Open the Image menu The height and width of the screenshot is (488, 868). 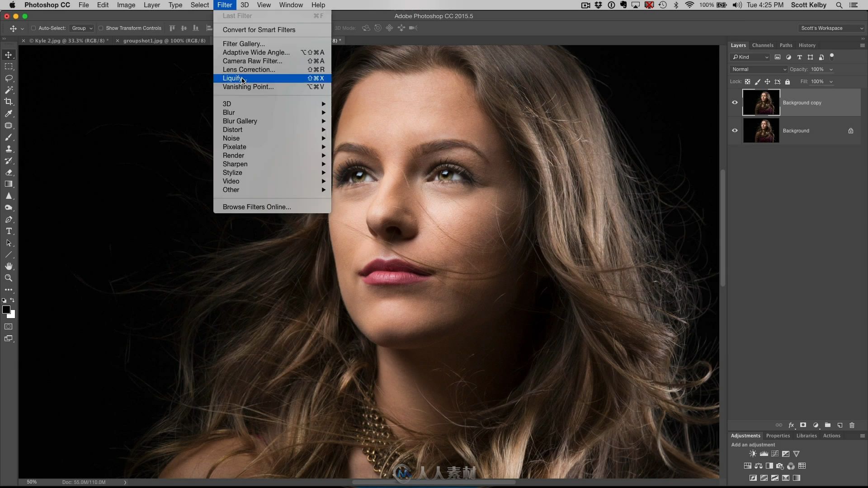point(126,5)
